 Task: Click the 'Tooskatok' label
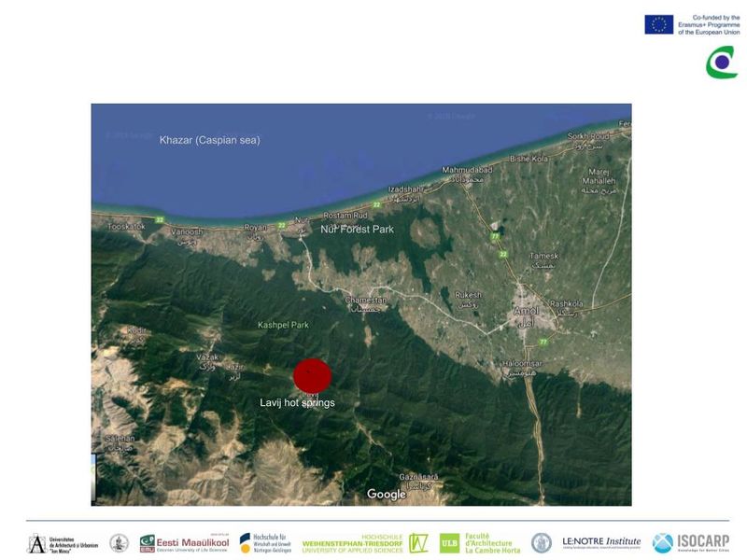(126, 227)
